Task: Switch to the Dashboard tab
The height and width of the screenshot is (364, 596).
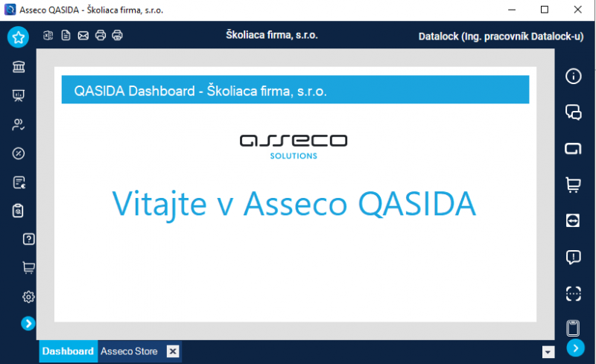Action: tap(68, 351)
